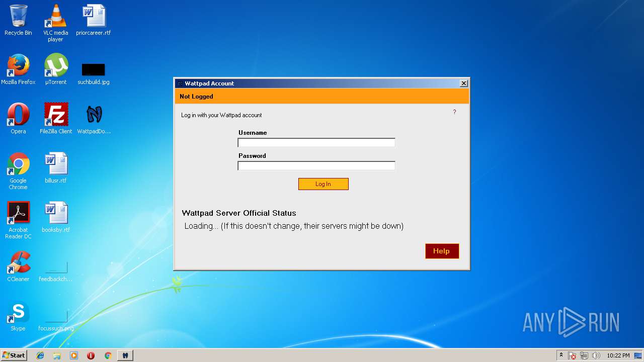The height and width of the screenshot is (362, 644).
Task: Select the focussuch.png file icon
Action: (56, 321)
